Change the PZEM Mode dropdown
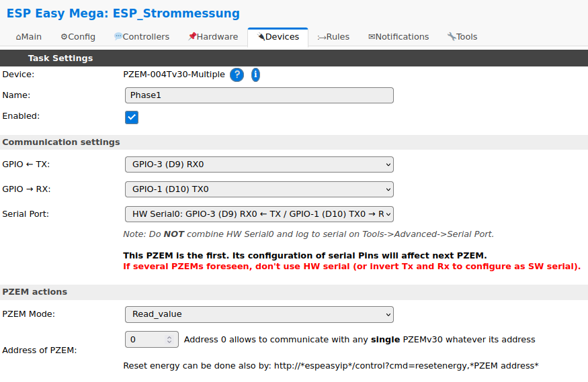Viewport: 588px width, 382px height. pos(259,314)
